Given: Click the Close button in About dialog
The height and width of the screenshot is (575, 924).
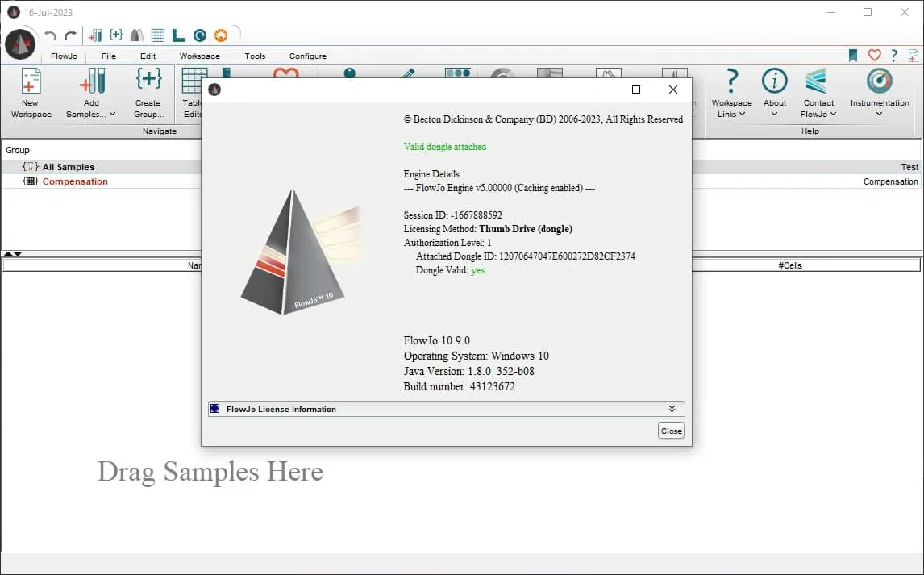Looking at the screenshot, I should click(x=671, y=431).
